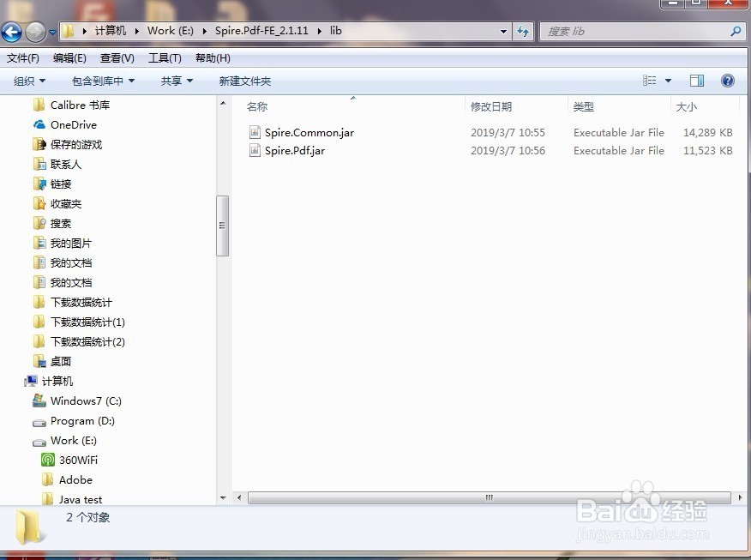Select Work (E:) in the address breadcrumb
Viewport: 751px width, 560px height.
click(171, 31)
